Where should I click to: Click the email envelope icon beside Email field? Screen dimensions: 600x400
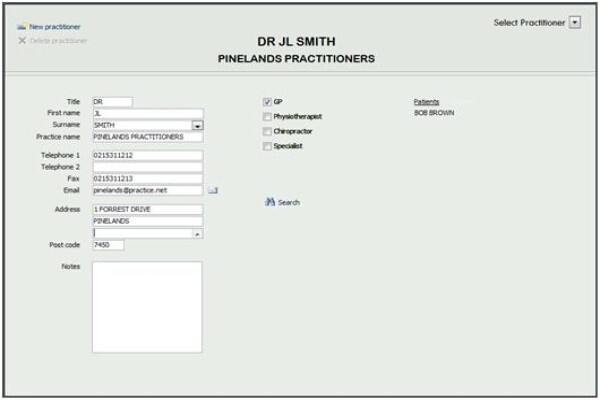coord(213,191)
